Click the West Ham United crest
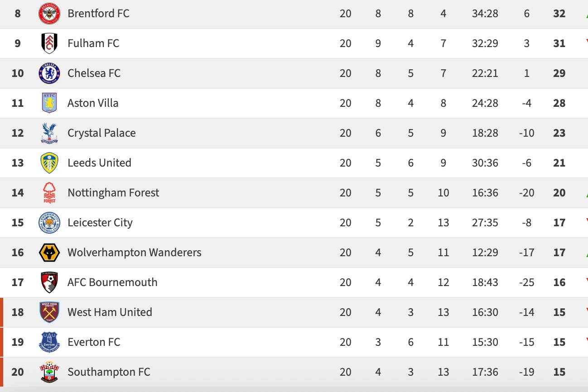The width and height of the screenshot is (588, 392). click(49, 312)
